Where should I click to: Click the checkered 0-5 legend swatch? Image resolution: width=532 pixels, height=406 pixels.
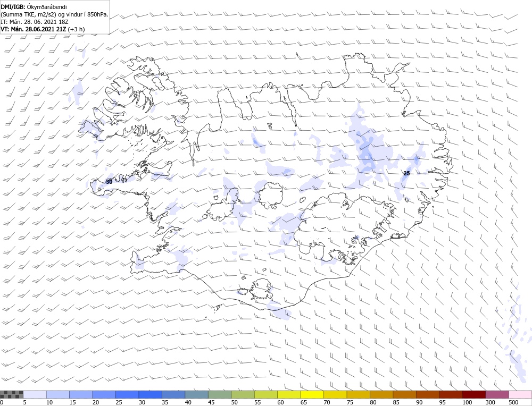12,394
